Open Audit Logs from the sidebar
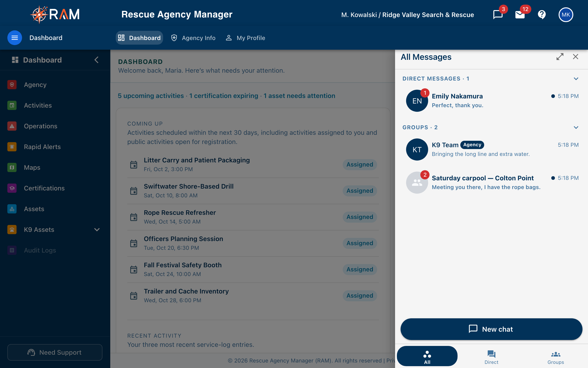588x368 pixels. point(55,250)
